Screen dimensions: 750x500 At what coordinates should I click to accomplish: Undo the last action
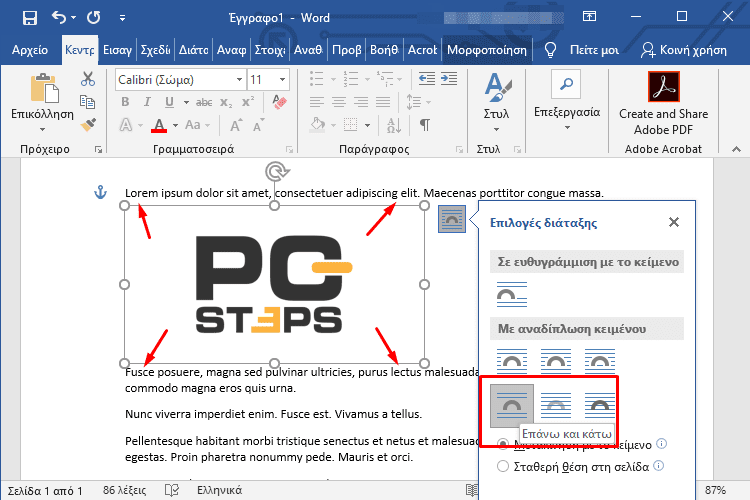[59, 18]
